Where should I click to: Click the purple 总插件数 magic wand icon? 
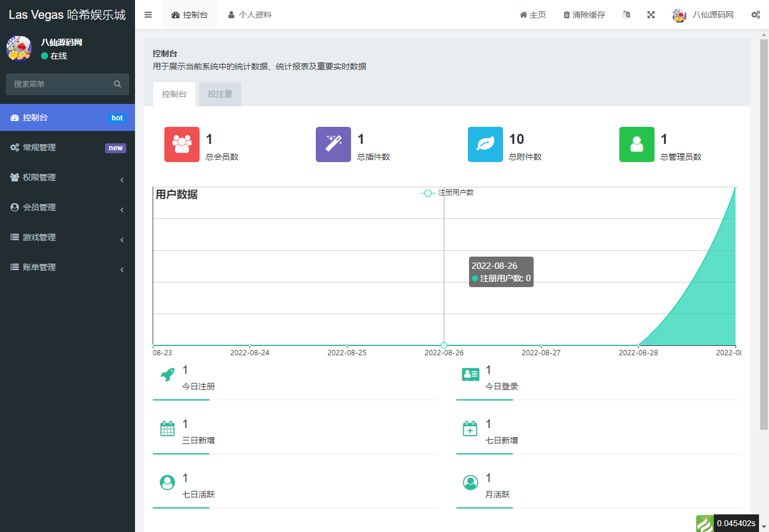pyautogui.click(x=333, y=144)
